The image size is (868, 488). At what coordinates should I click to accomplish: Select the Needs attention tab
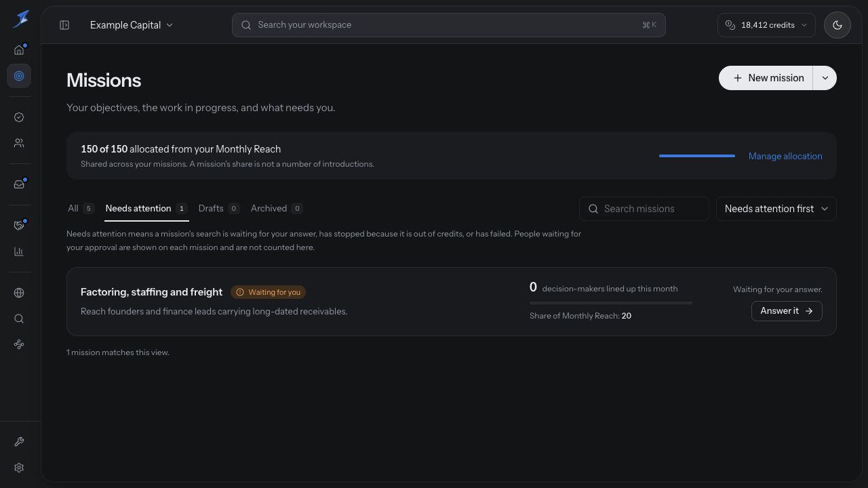click(146, 208)
